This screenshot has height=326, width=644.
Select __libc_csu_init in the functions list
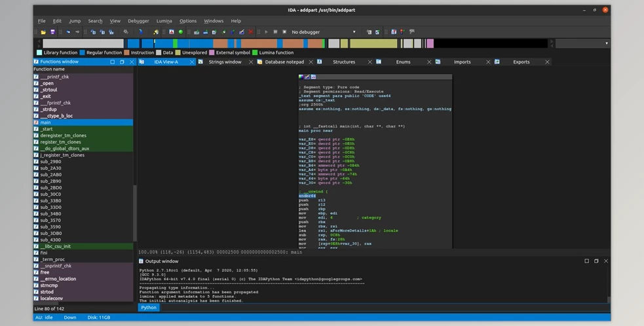pos(83,246)
